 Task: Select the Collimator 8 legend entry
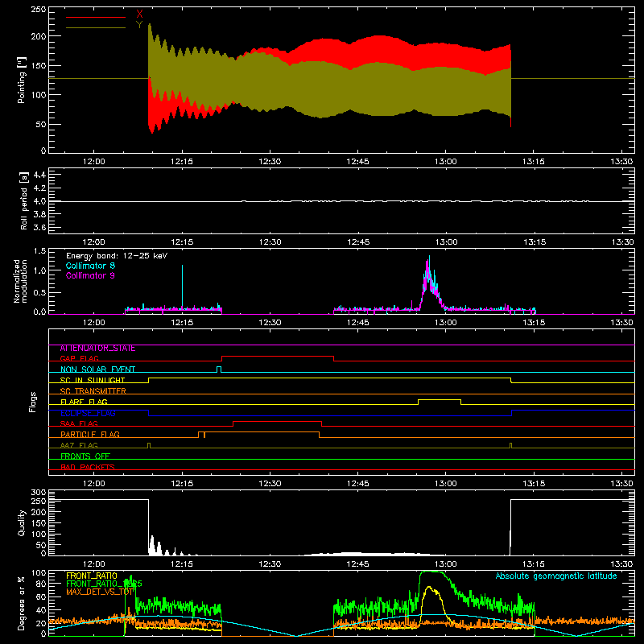(90, 266)
